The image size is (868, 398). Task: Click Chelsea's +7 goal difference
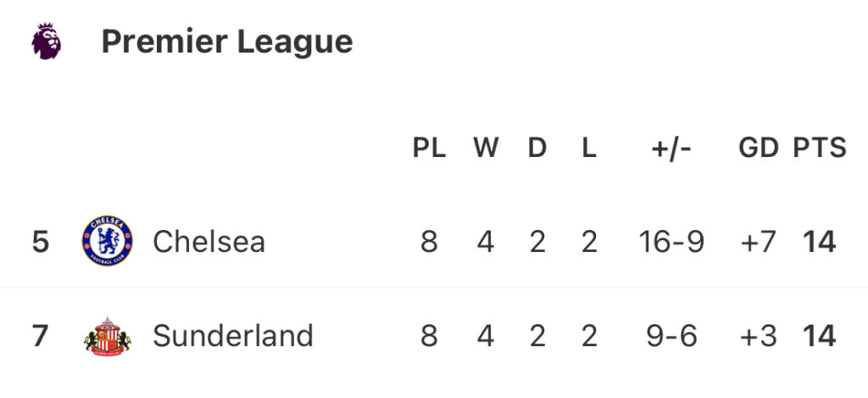pyautogui.click(x=758, y=242)
